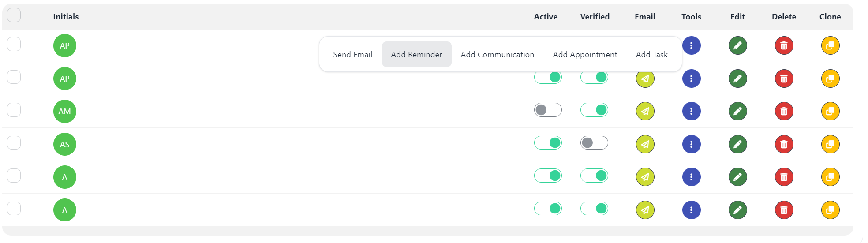Open Tools three-dot menu for AS row
This screenshot has width=868, height=243.
691,144
